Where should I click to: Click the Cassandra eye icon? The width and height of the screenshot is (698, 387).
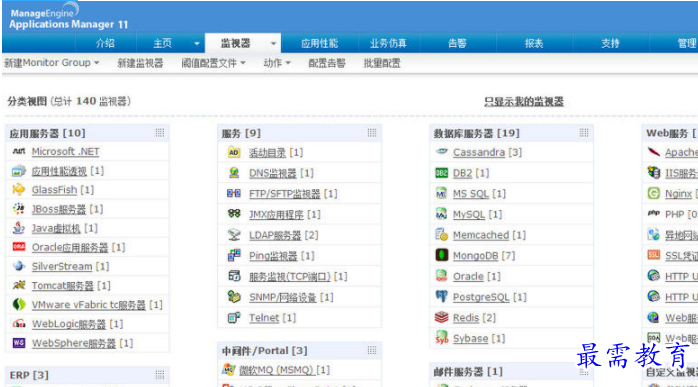441,151
